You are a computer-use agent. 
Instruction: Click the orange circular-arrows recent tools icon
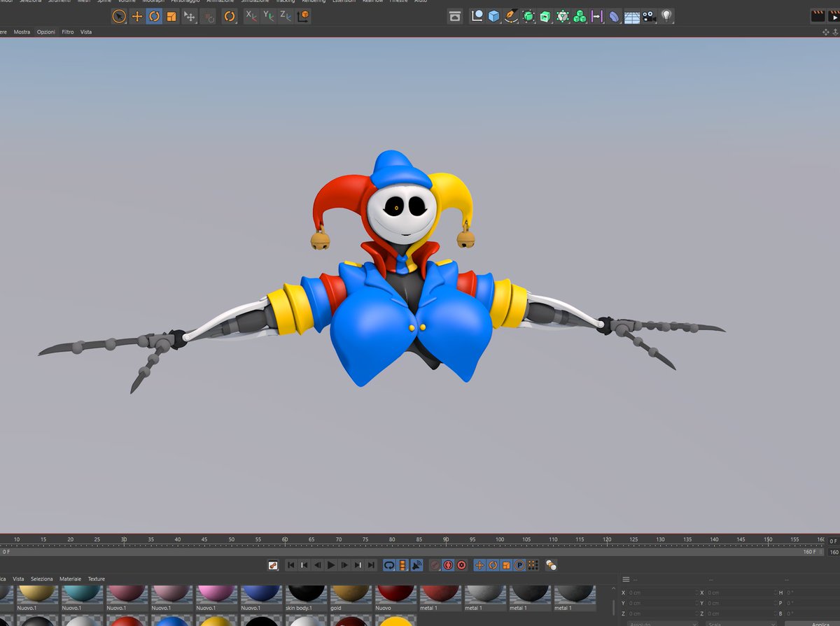coord(230,16)
